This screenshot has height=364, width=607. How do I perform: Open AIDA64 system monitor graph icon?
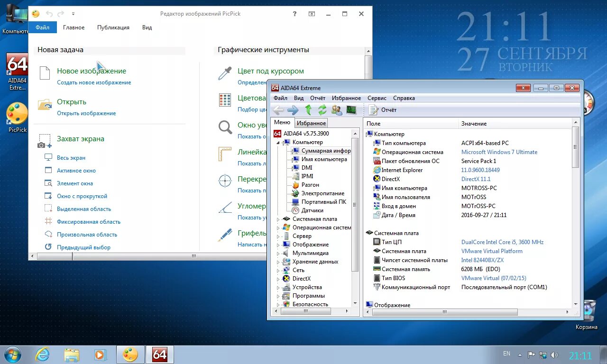pos(351,110)
